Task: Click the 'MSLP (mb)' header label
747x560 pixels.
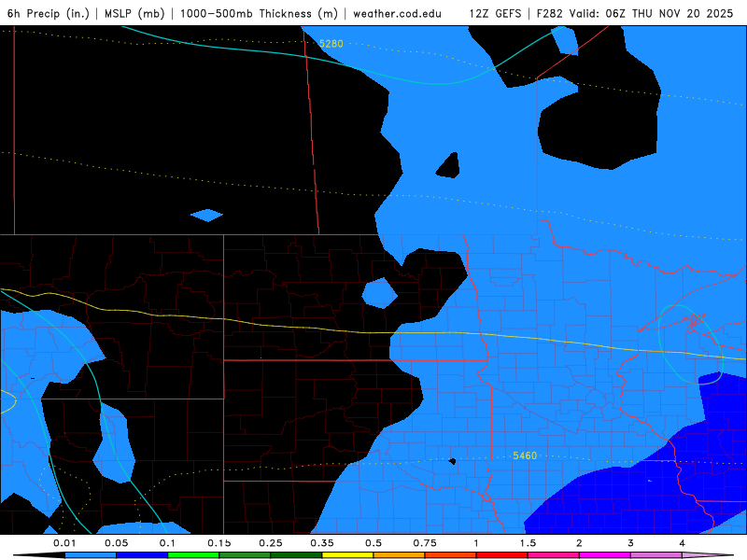Action: (x=134, y=14)
